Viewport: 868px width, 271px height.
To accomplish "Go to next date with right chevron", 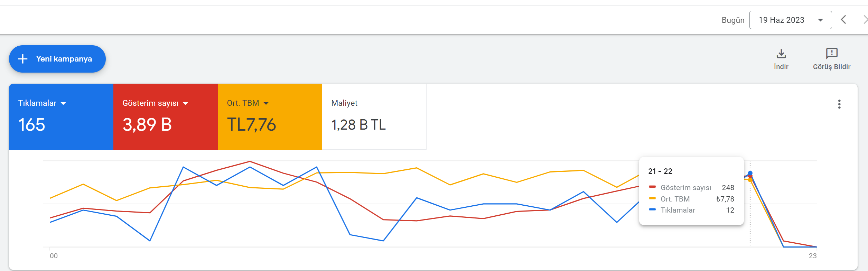I will coord(865,20).
